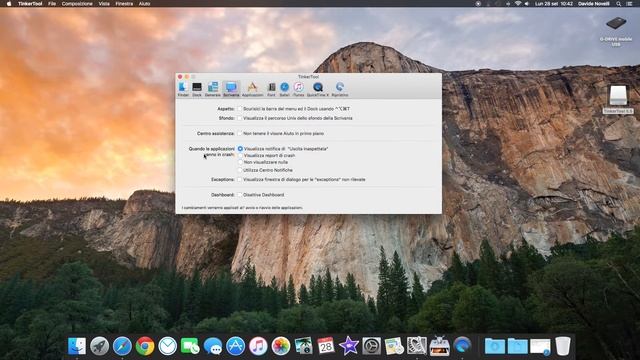Open the FaceTime icon in Dock
Viewport: 640px width, 360px height.
190,346
